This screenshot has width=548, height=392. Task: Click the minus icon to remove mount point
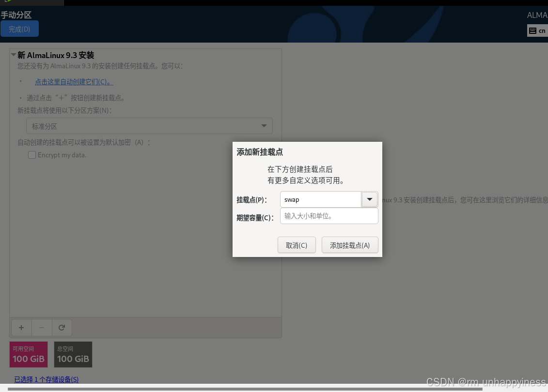click(42, 328)
